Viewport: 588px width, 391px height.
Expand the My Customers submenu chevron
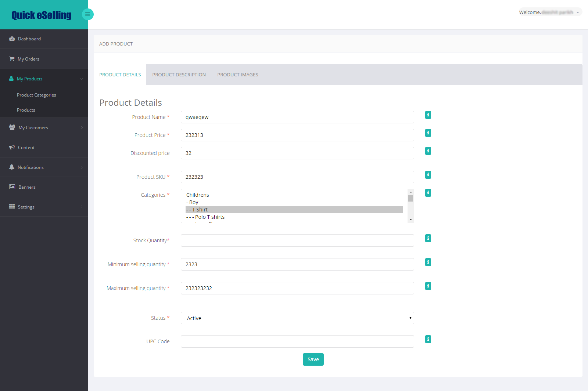point(82,127)
